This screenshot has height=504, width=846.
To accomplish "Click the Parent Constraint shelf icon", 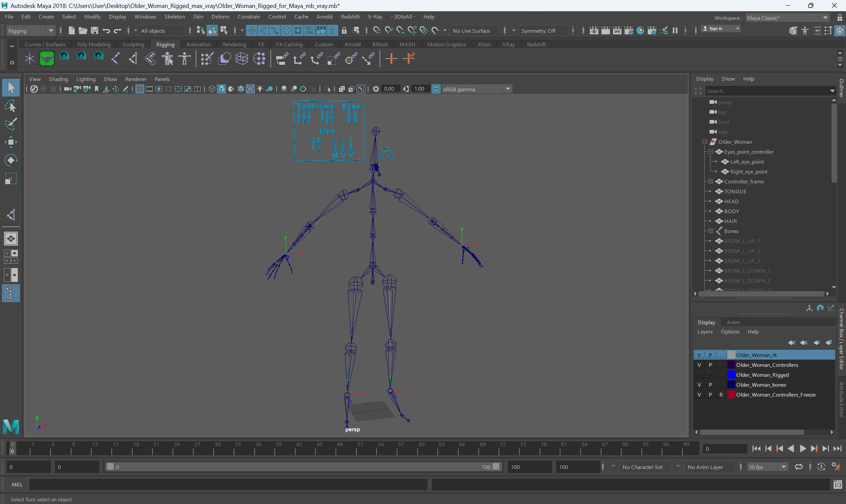I will [x=282, y=59].
